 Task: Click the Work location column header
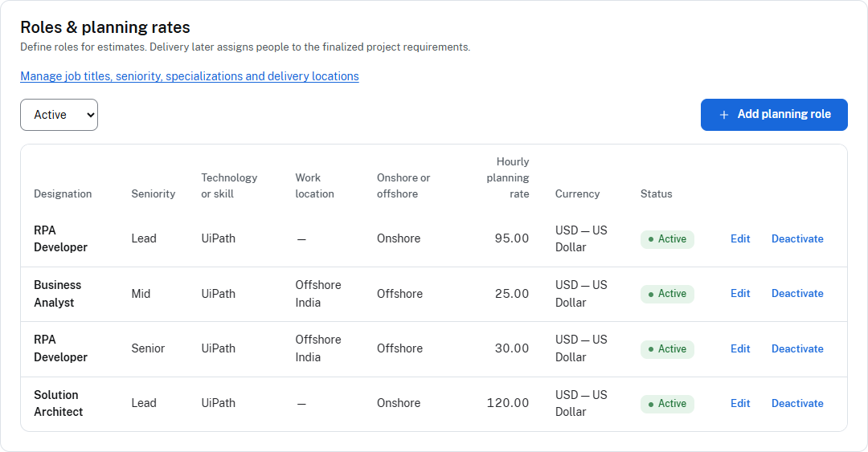(x=314, y=186)
